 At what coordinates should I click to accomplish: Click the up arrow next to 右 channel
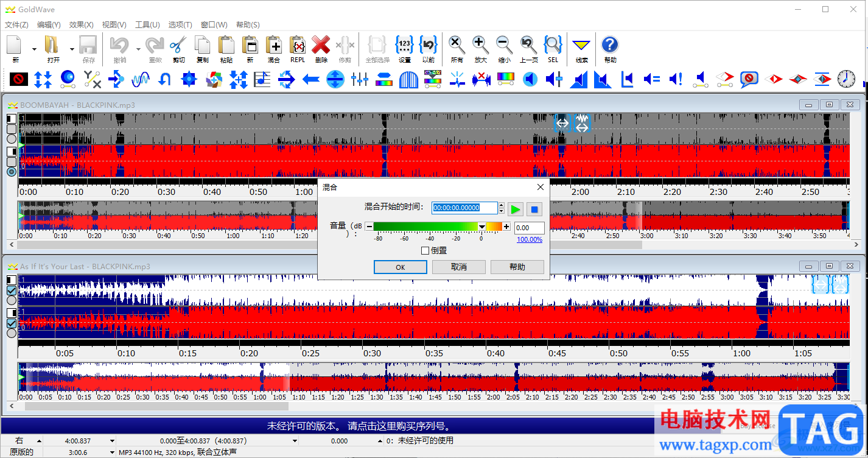pos(40,441)
